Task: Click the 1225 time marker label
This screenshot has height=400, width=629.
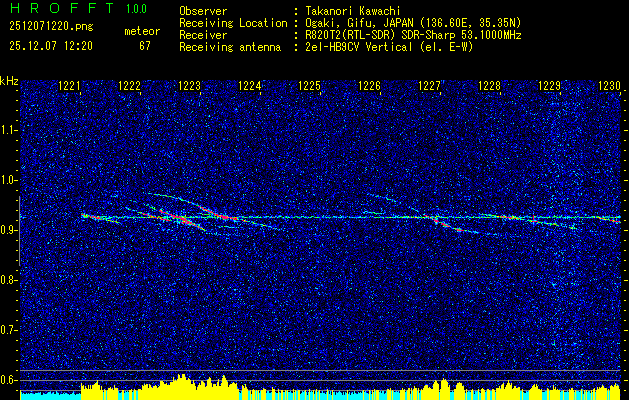Action: 309,86
